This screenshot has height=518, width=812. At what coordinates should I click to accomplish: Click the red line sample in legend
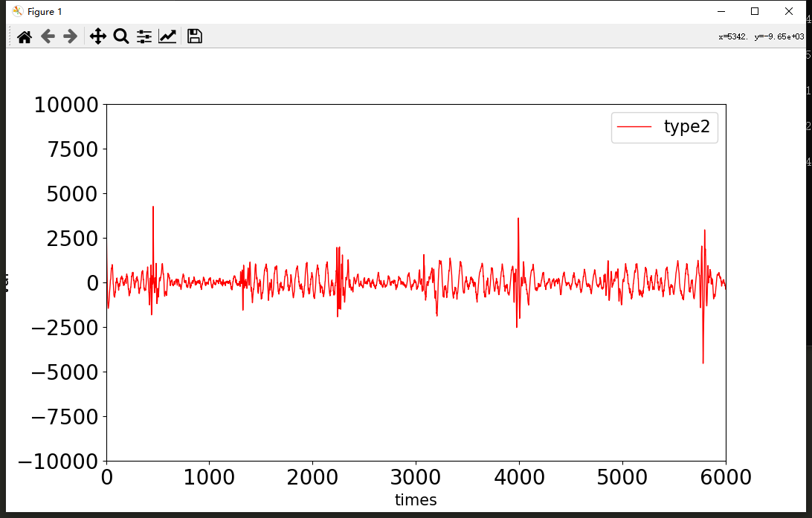tap(634, 128)
